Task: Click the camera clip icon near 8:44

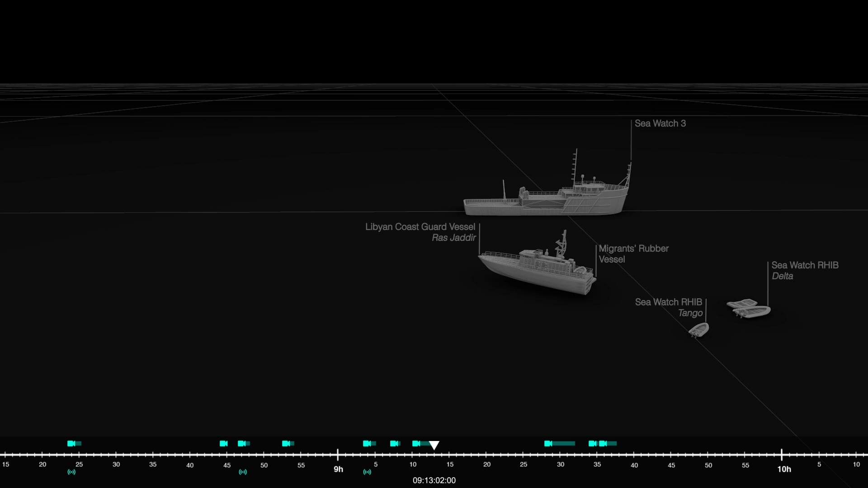Action: click(223, 443)
